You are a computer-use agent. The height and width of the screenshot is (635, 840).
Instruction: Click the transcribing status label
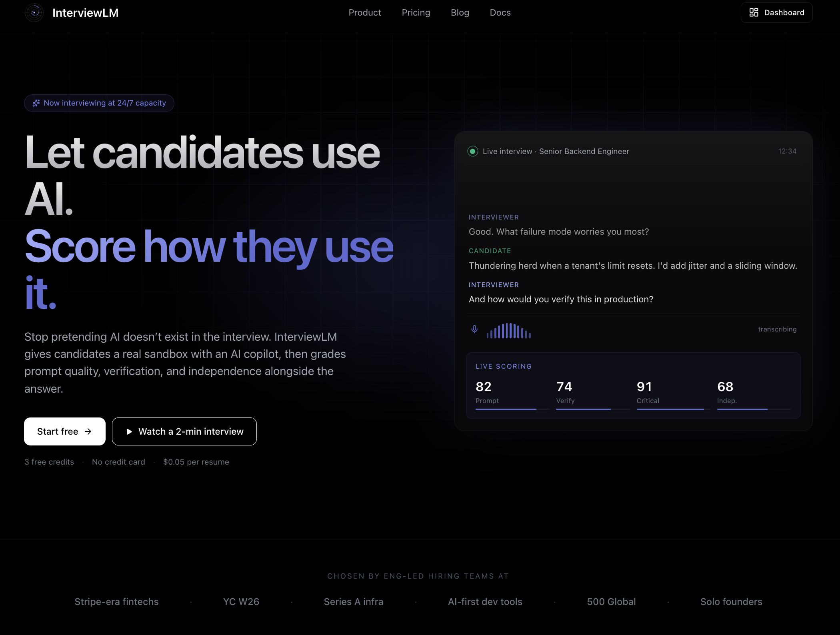point(777,329)
